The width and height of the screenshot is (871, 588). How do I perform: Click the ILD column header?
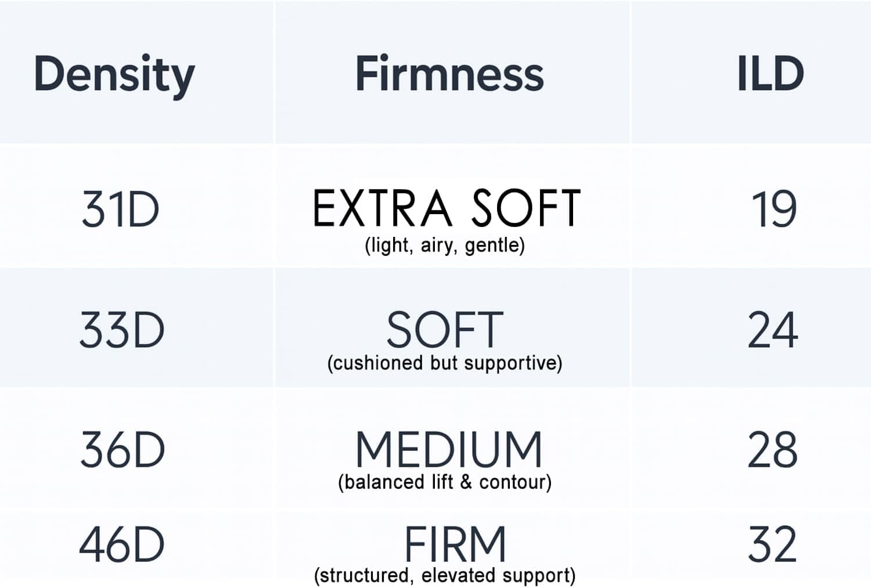[x=770, y=74]
